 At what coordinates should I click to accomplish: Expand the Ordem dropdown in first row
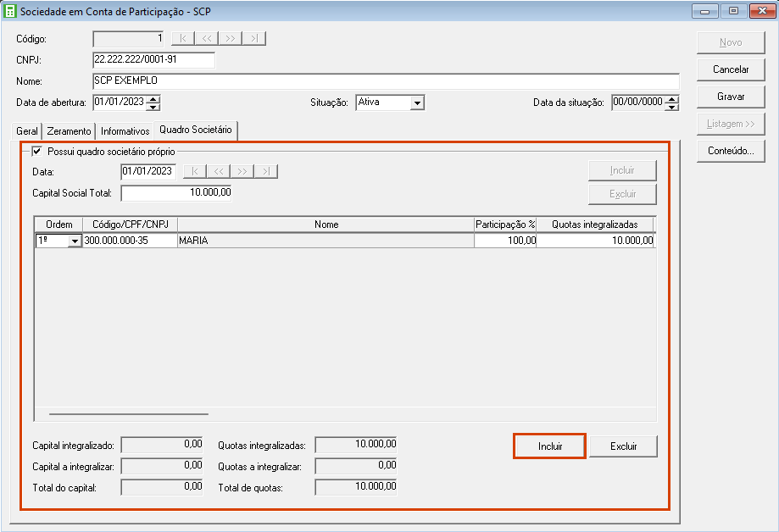[x=75, y=241]
